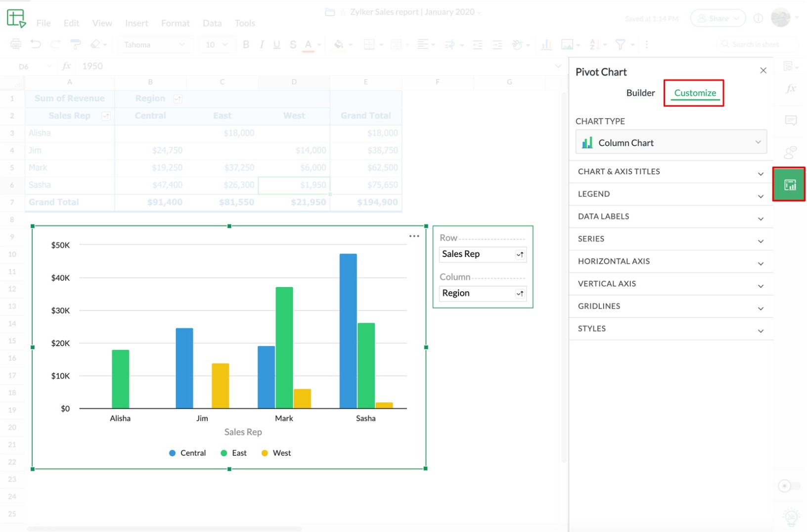Open the filter tool icon
Viewport: 807px width, 532px height.
coord(620,44)
